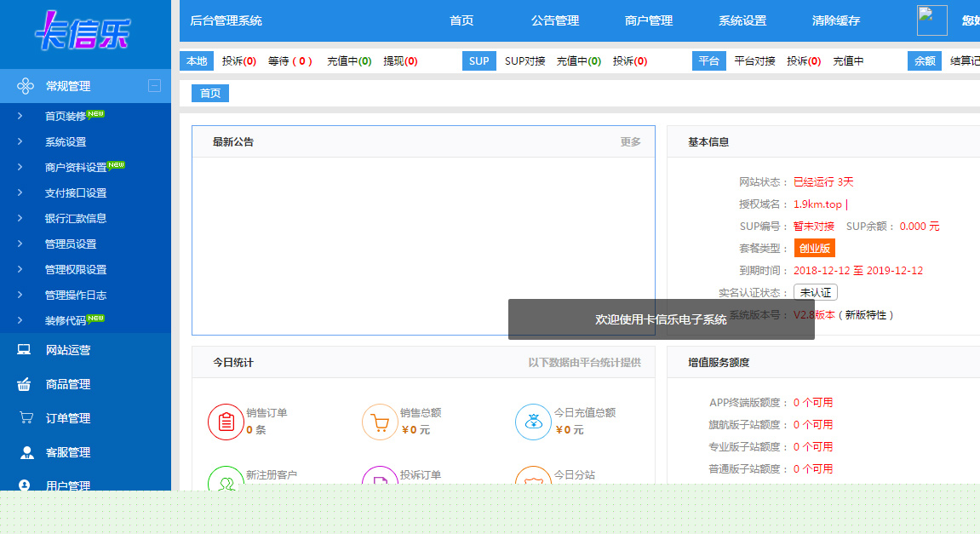Image resolution: width=980 pixels, height=534 pixels.
Task: Click the flag icon at the top right
Action: (x=931, y=20)
